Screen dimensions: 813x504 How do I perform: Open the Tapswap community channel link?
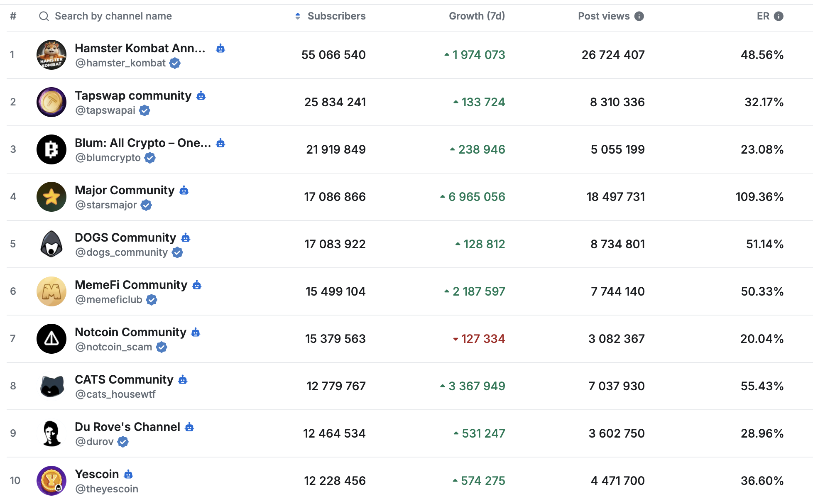point(133,95)
